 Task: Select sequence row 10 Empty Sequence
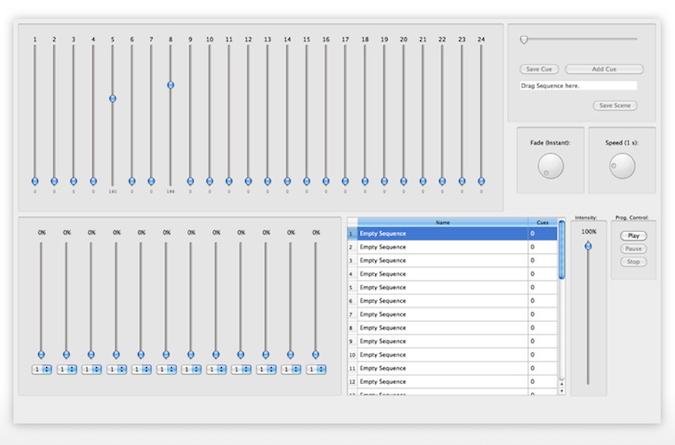[452, 355]
